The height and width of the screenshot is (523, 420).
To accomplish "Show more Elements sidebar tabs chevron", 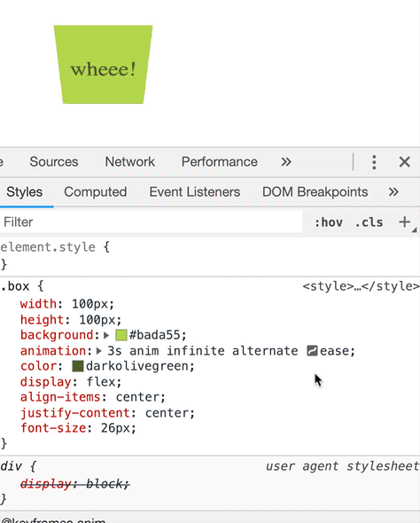I will tap(393, 191).
